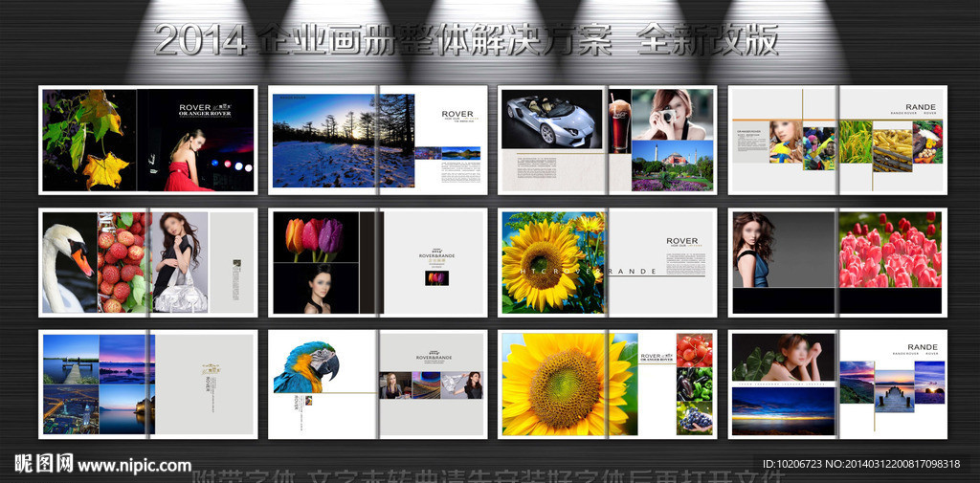980x483 pixels.
Task: Select the silver convertible sports car photo
Action: [551, 119]
